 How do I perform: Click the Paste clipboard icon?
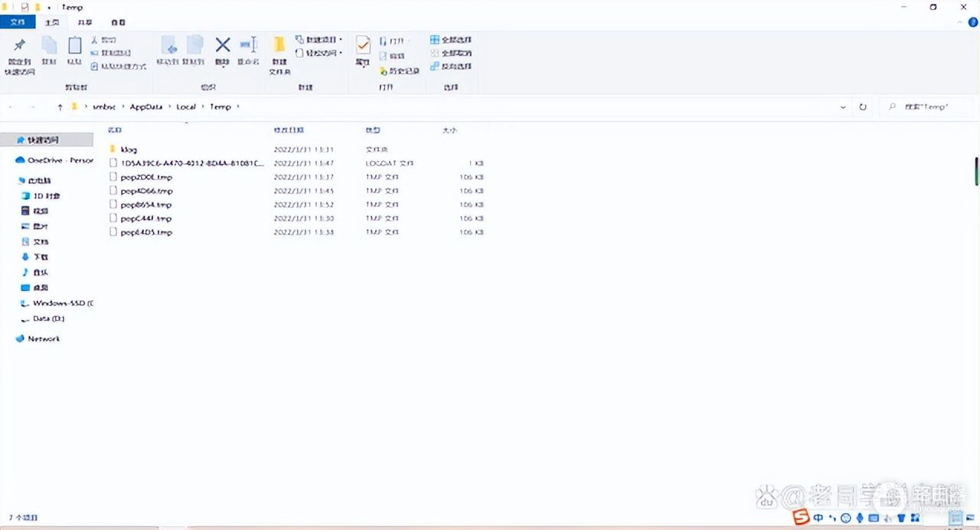pos(74,46)
